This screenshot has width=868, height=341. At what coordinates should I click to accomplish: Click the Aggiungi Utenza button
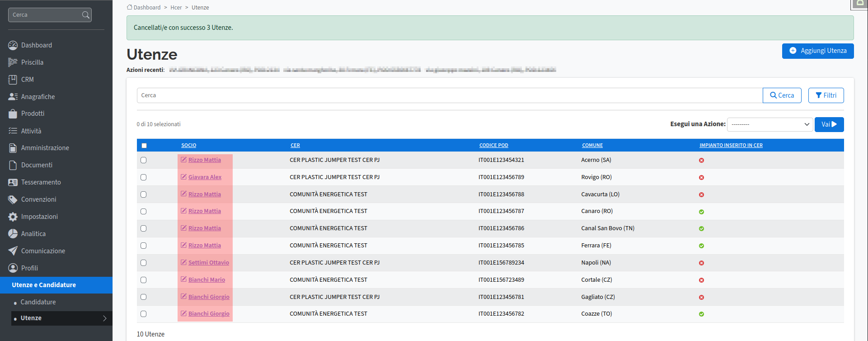tap(818, 51)
